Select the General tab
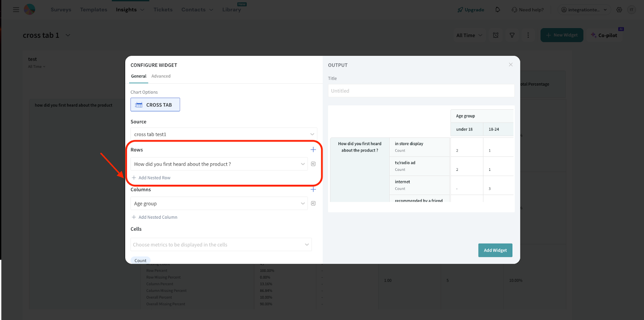Image resolution: width=644 pixels, height=320 pixels. [x=138, y=76]
